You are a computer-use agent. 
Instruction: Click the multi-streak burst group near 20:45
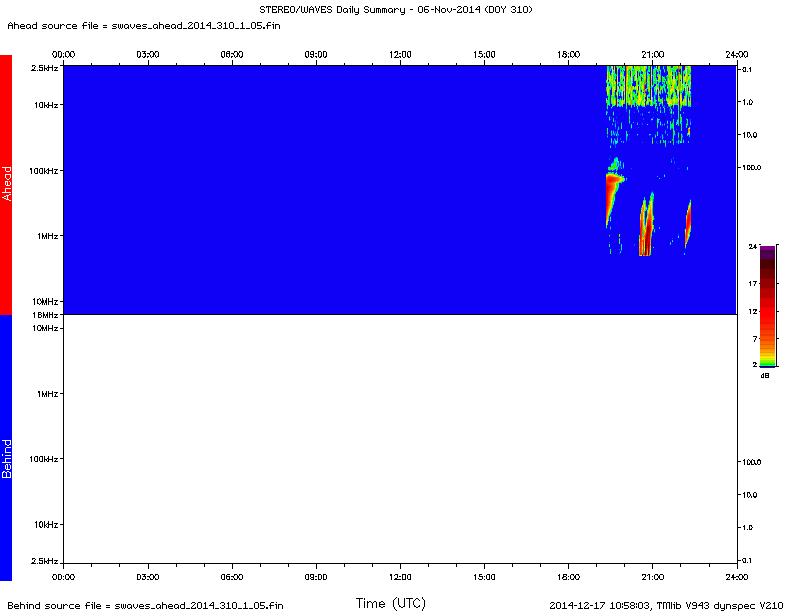click(647, 225)
